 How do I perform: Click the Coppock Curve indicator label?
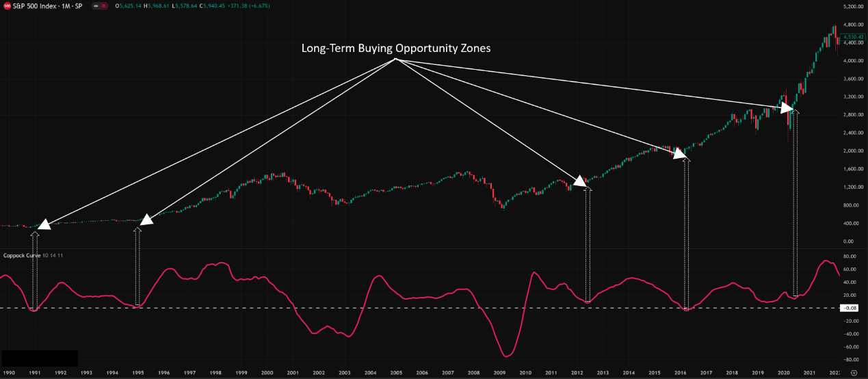pyautogui.click(x=22, y=255)
